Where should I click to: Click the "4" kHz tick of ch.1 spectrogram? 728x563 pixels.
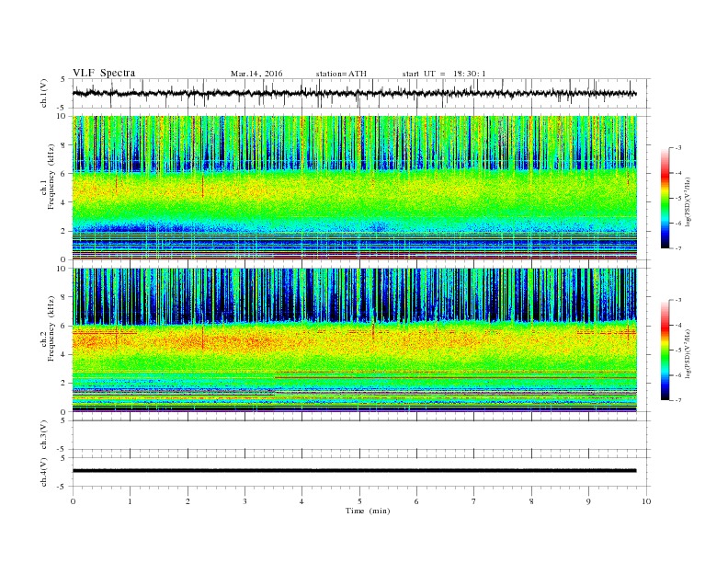tap(63, 202)
